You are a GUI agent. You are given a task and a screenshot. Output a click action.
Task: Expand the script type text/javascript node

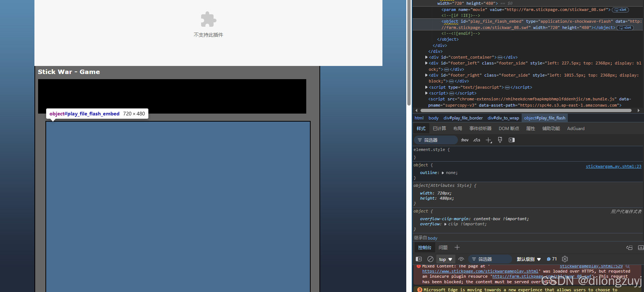(426, 87)
